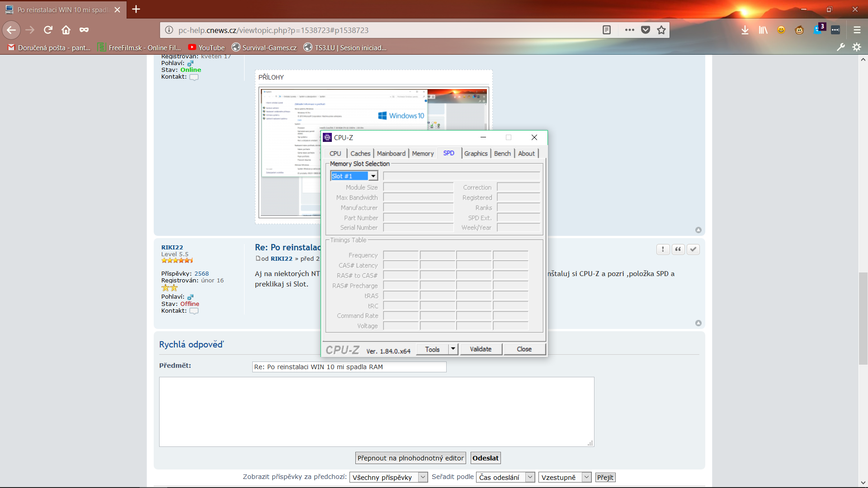Report RIKI22's post with exclamation icon
Image resolution: width=868 pixels, height=488 pixels.
click(x=663, y=249)
